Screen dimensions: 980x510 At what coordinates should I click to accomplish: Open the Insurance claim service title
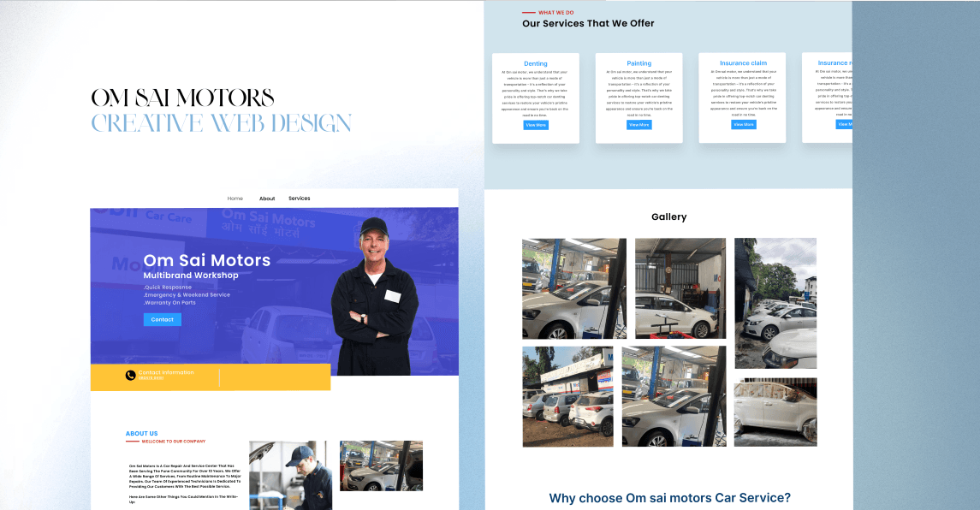point(743,63)
